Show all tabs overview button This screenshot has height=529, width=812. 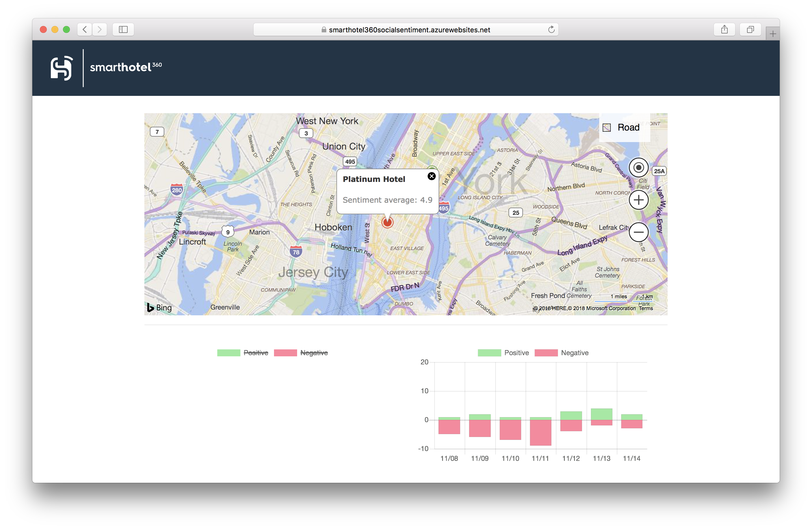click(x=750, y=30)
